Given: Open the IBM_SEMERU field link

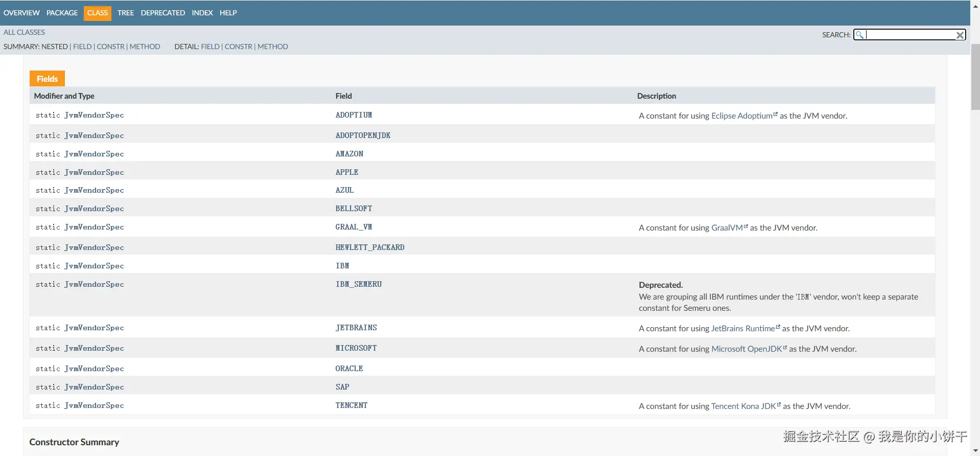Looking at the screenshot, I should pyautogui.click(x=359, y=284).
